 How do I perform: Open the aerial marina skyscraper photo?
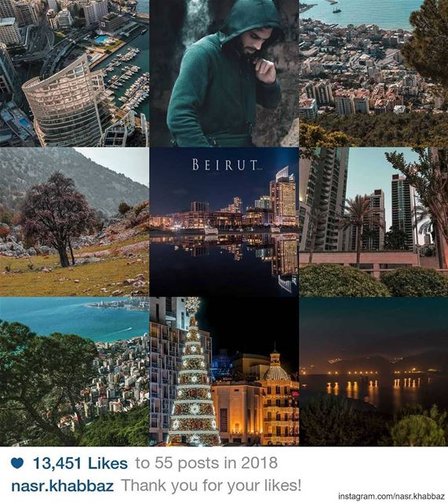[75, 73]
